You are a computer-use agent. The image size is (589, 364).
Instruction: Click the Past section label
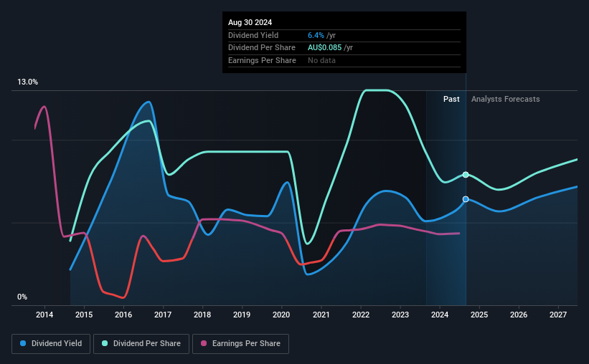coord(451,99)
